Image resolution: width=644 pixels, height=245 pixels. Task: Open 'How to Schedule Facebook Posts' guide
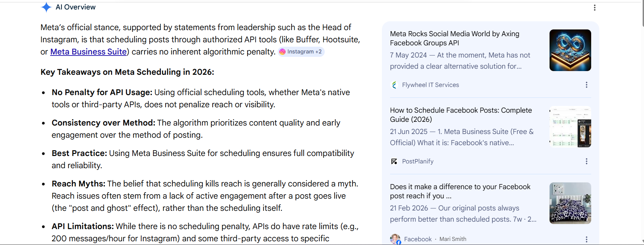coord(460,115)
